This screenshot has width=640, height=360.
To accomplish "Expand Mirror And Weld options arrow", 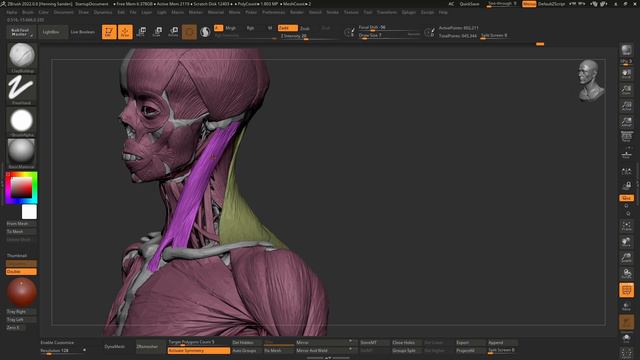I will 350,349.
